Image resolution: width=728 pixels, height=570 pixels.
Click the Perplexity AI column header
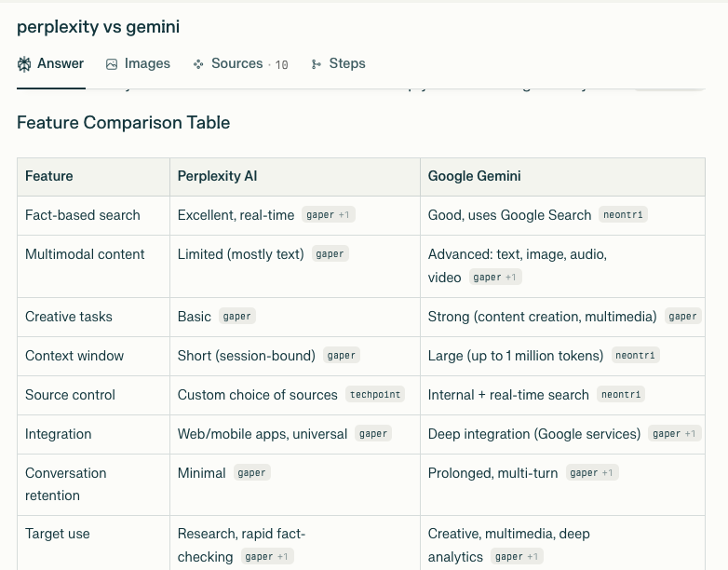(x=217, y=176)
